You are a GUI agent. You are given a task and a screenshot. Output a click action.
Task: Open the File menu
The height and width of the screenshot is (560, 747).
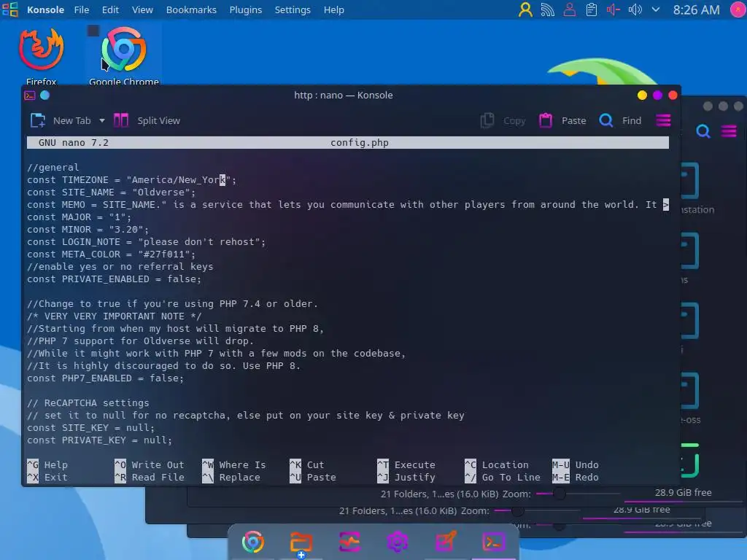pyautogui.click(x=82, y=9)
